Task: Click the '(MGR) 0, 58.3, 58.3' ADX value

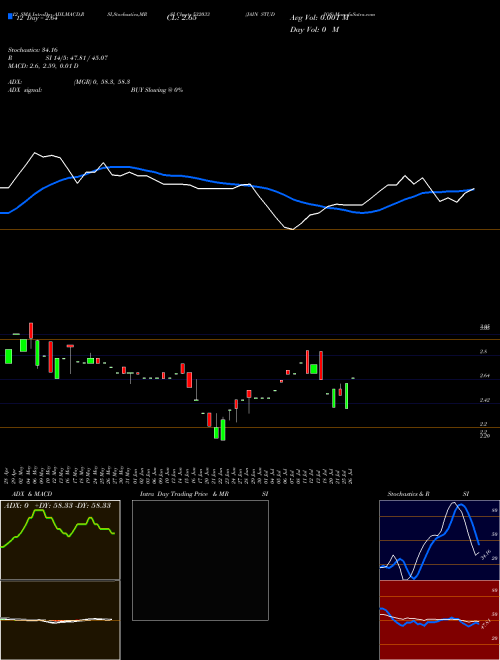Action: click(x=101, y=82)
